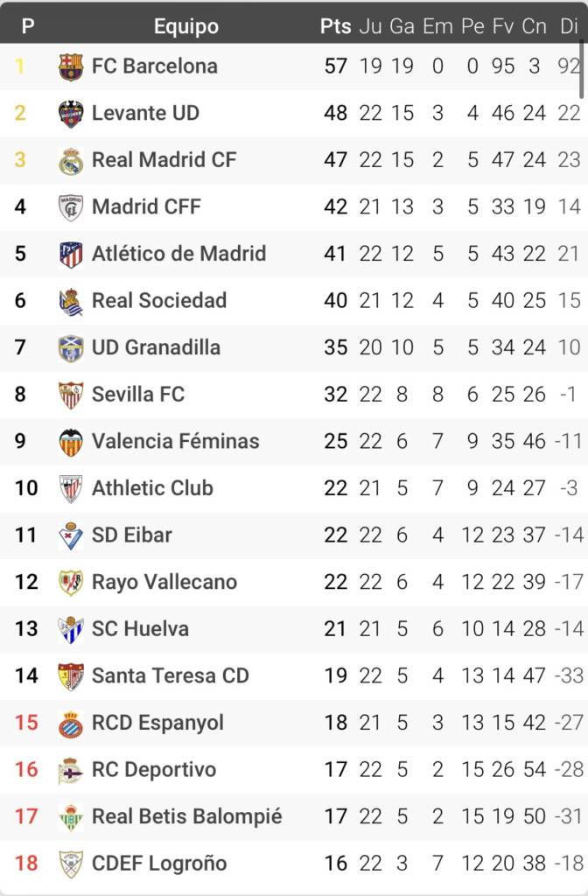Click the Equipo column header
The height and width of the screenshot is (896, 588).
coord(185,26)
